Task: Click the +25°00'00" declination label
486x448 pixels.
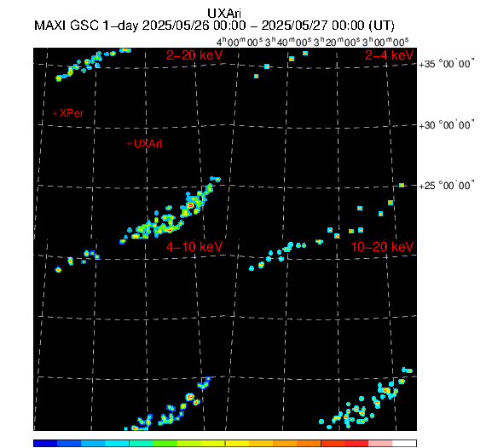Action: coord(447,186)
